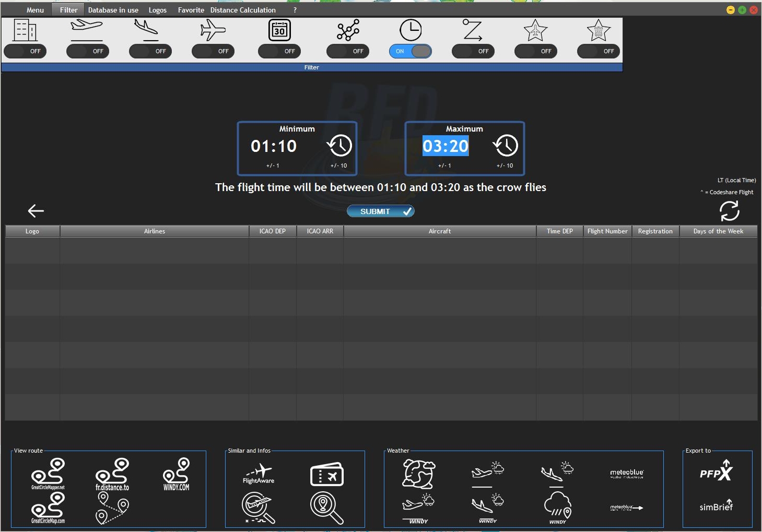Click the refresh circular arrows icon
Image resolution: width=762 pixels, height=532 pixels.
[x=730, y=211]
